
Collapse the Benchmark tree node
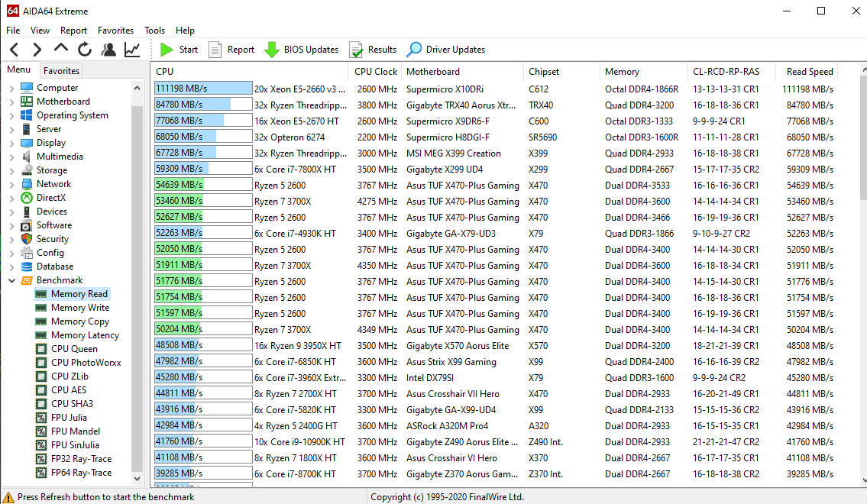click(11, 280)
